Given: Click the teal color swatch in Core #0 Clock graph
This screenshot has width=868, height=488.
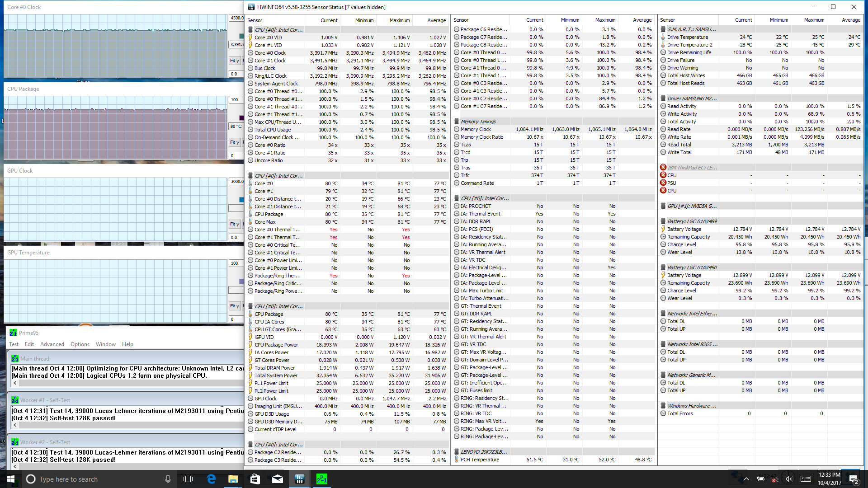Looking at the screenshot, I should click(x=241, y=36).
